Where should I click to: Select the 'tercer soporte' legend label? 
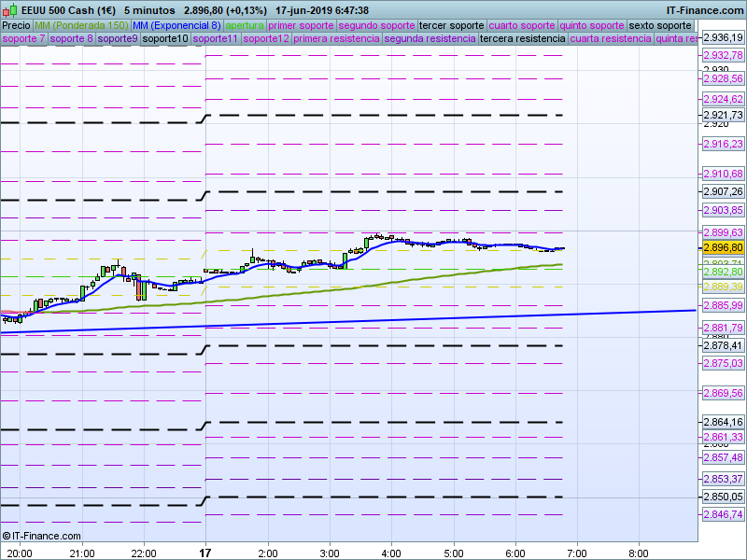pos(452,25)
